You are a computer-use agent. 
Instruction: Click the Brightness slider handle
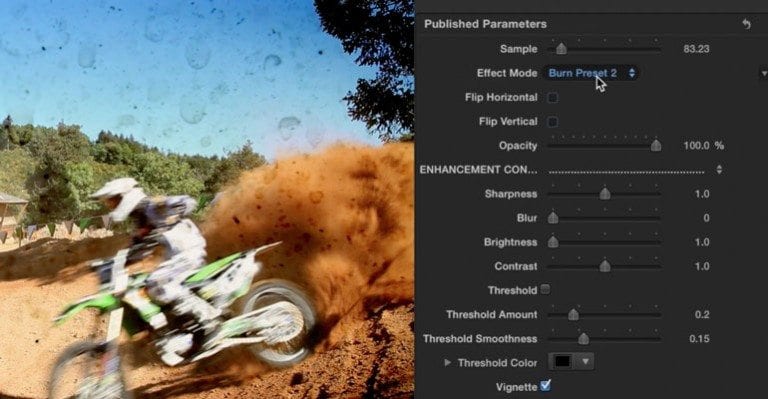pyautogui.click(x=553, y=242)
